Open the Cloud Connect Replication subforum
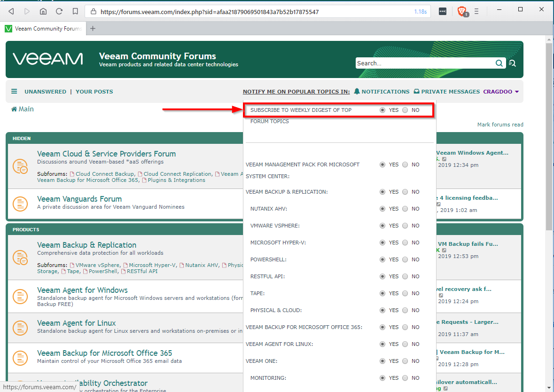 (x=177, y=174)
